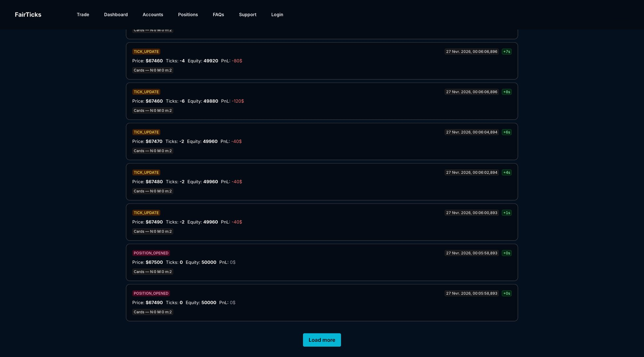This screenshot has height=357, width=644.
Task: Click the +4s elapsed badge
Action: [x=506, y=172]
